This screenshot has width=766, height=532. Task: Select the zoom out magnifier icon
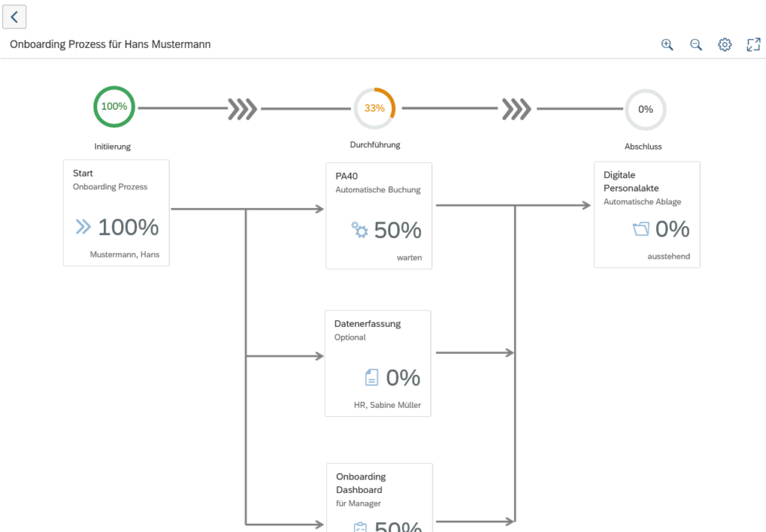[x=696, y=44]
